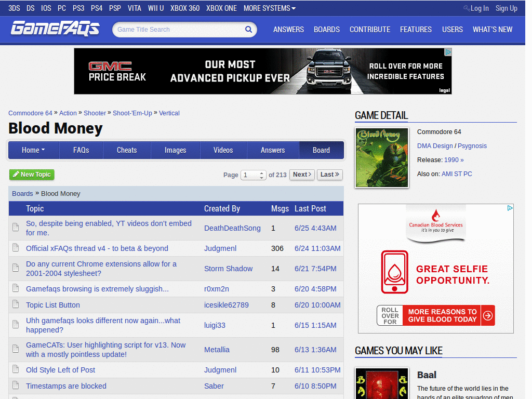This screenshot has width=532, height=399.
Task: Open the Baal game thumbnail
Action: (382, 383)
